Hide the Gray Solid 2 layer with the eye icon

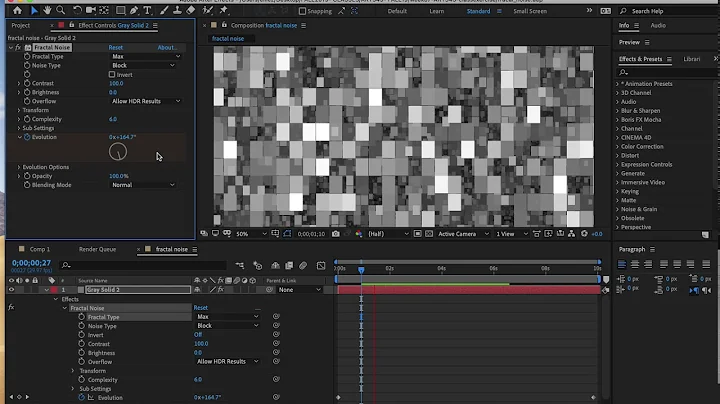point(11,290)
